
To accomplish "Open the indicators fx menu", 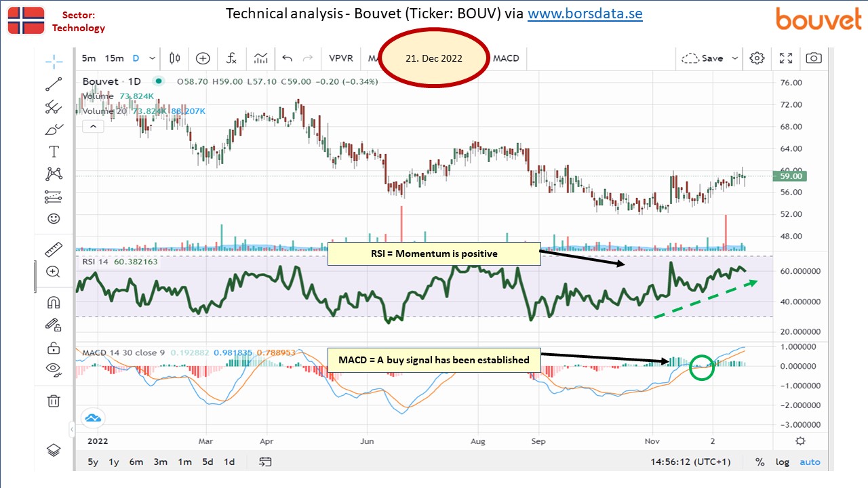I will pos(231,58).
